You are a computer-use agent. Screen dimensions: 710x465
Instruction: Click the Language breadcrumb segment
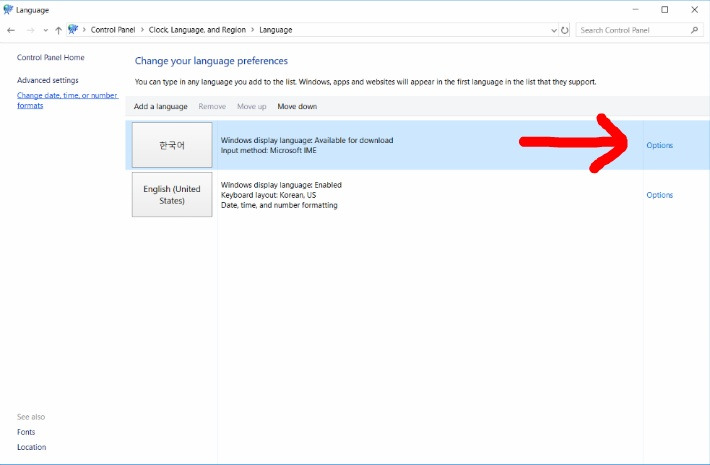(x=275, y=30)
